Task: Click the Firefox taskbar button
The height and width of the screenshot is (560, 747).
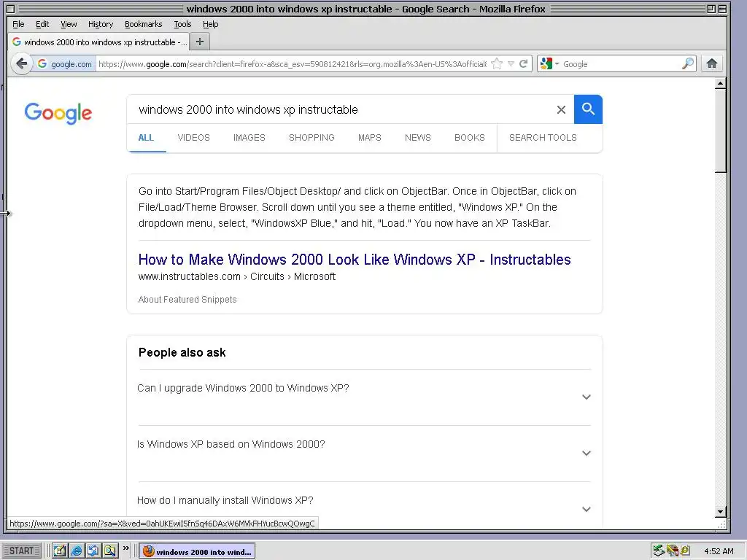Action: 197,551
